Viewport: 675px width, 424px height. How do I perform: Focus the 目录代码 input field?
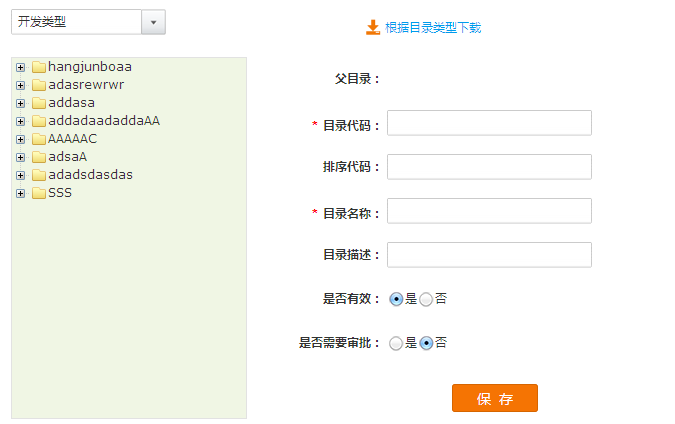pos(489,123)
